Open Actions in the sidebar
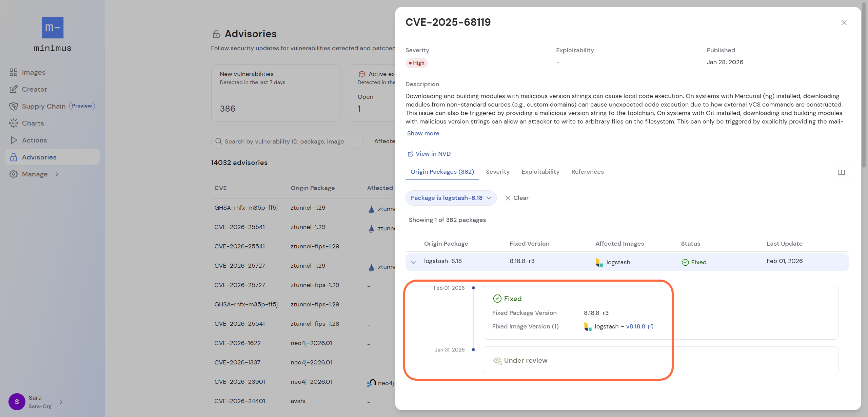Viewport: 868px width, 417px height. tap(34, 140)
